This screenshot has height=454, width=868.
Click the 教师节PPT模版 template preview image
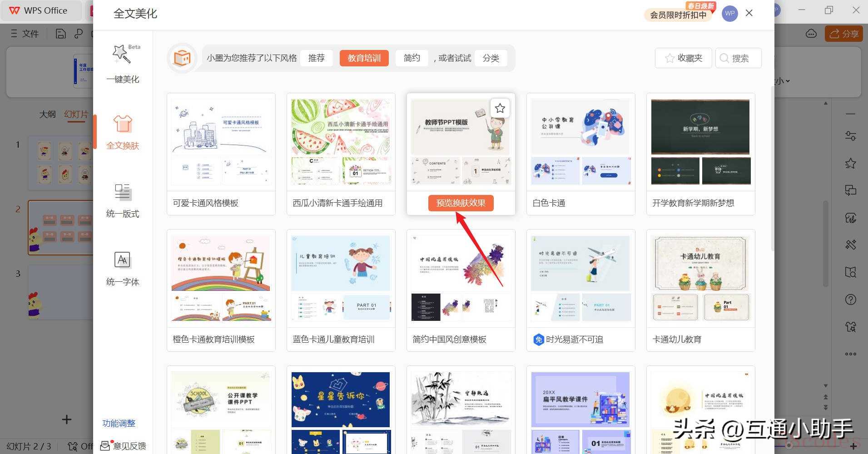[461, 127]
